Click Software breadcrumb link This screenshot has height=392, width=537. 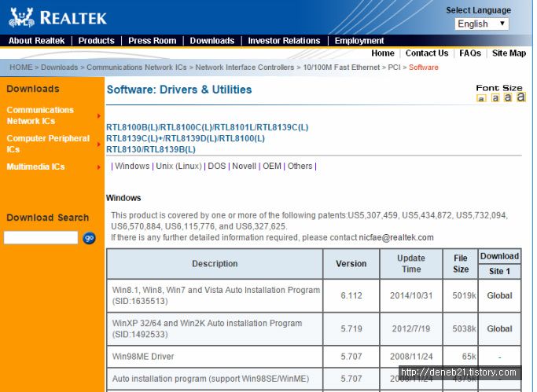pyautogui.click(x=423, y=68)
